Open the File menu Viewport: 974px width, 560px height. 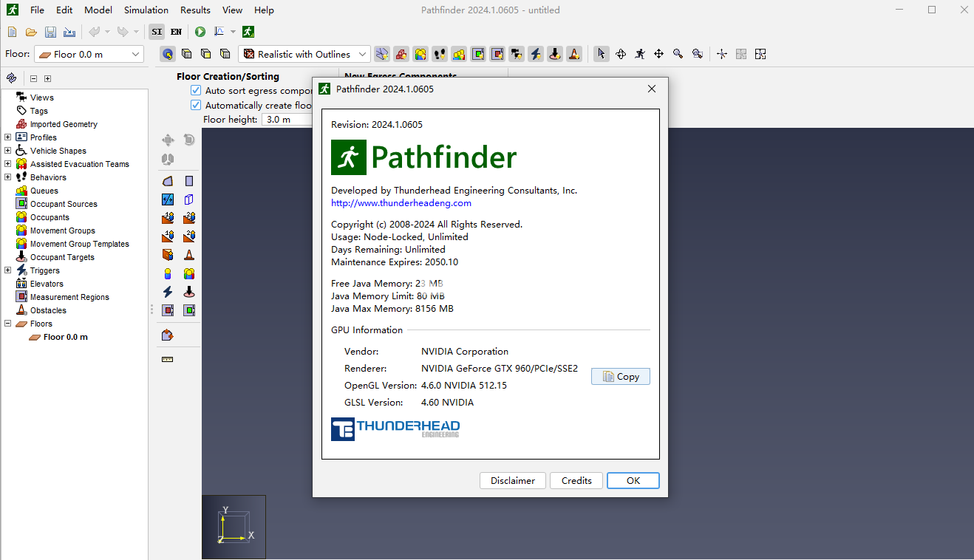click(37, 10)
